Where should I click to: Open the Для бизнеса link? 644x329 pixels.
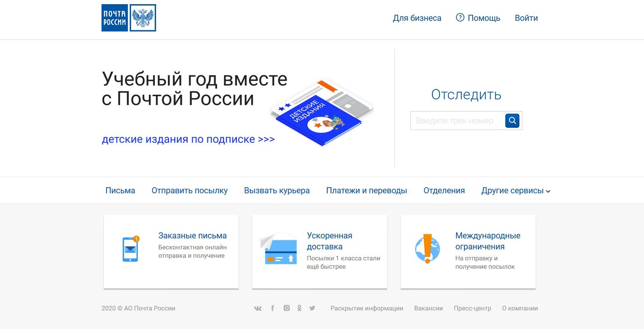[417, 18]
